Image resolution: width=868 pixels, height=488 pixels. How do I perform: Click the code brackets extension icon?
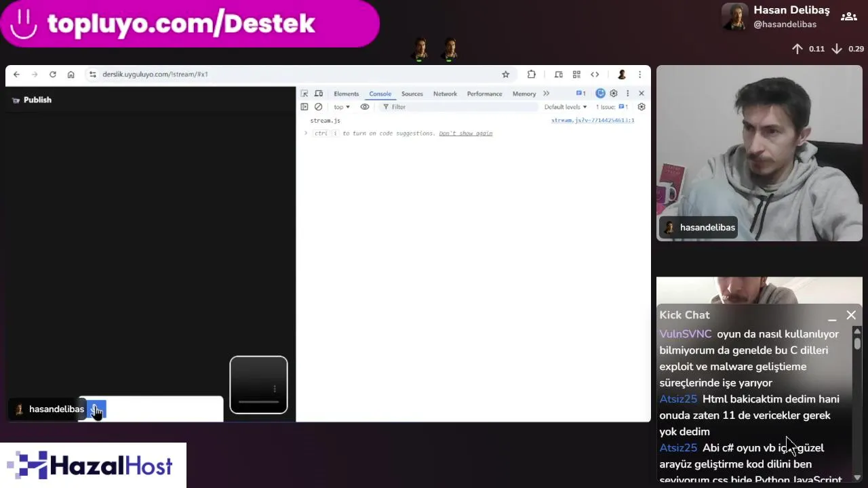pos(595,75)
